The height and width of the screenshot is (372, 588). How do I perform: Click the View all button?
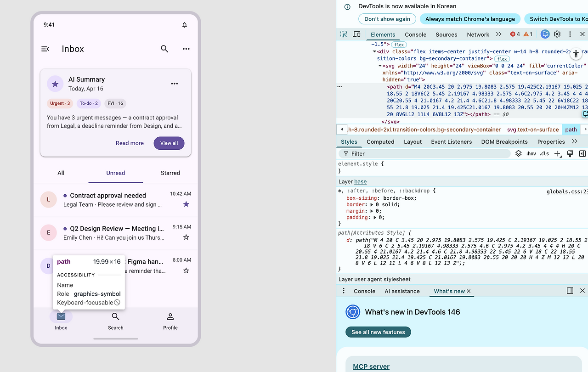point(169,143)
